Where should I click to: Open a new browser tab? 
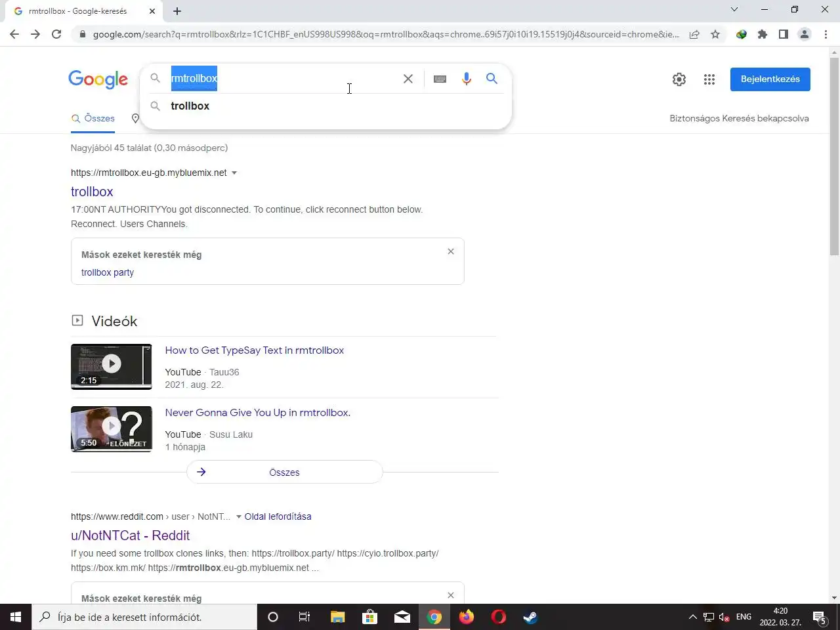pyautogui.click(x=177, y=11)
